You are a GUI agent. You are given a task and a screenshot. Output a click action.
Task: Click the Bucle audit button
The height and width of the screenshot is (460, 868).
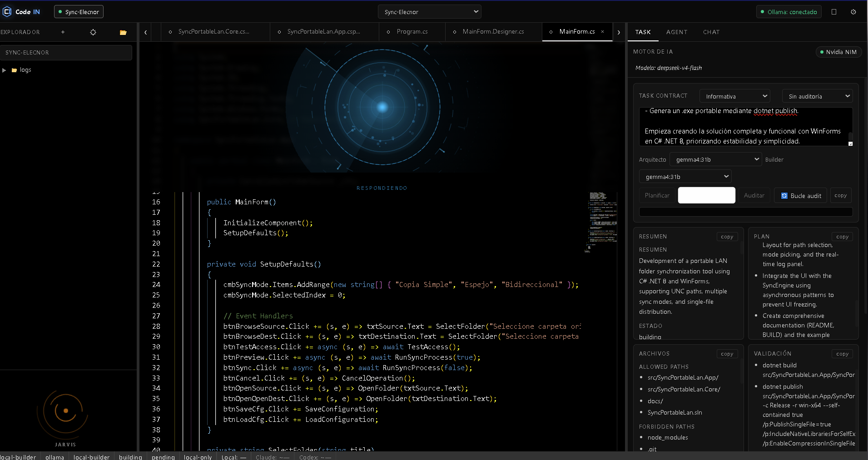click(801, 195)
